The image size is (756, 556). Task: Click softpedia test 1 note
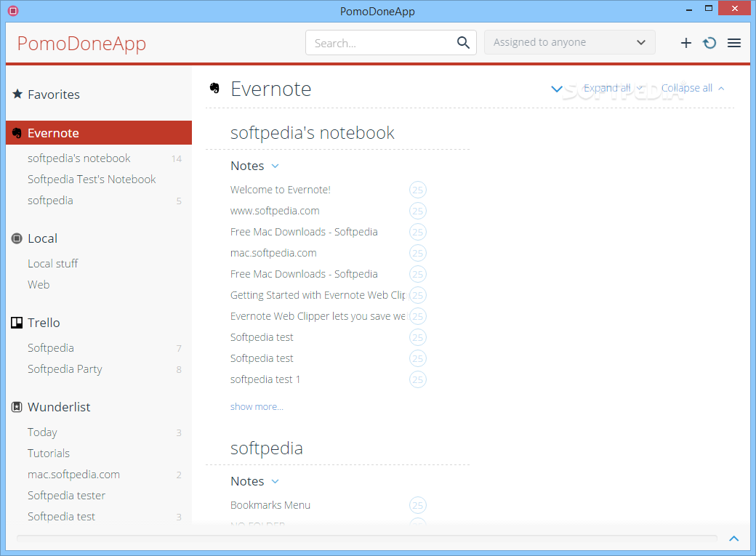265,379
